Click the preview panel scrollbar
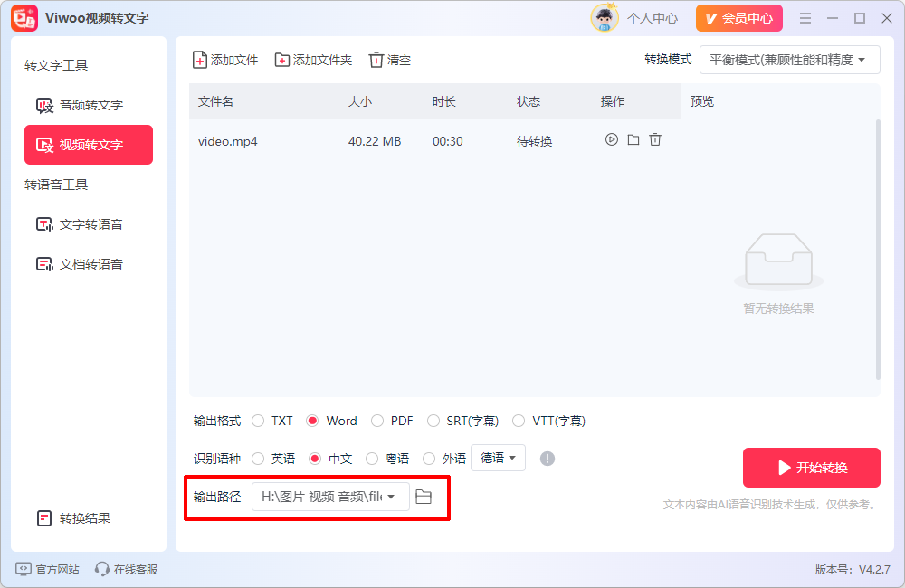Image resolution: width=905 pixels, height=588 pixels. (x=878, y=250)
